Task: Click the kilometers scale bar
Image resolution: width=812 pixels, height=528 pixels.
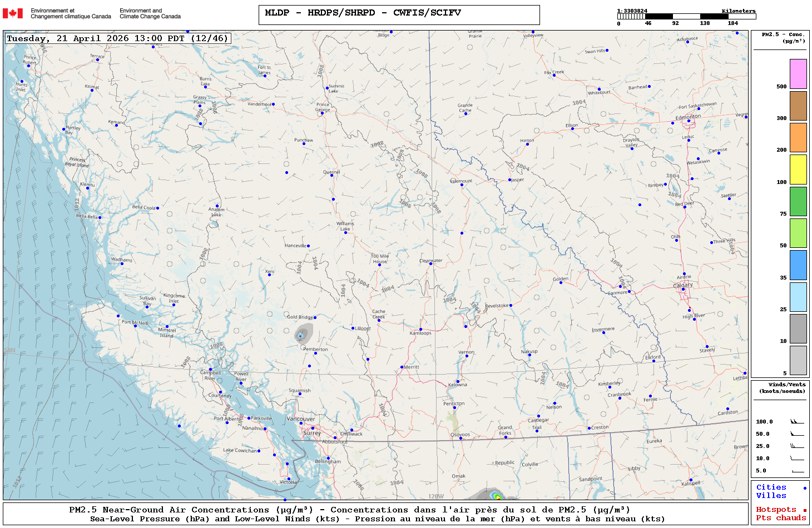Action: [686, 17]
